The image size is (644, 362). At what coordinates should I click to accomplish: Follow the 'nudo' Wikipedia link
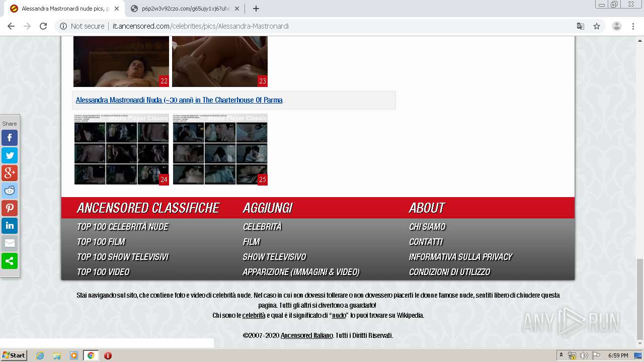point(339,316)
